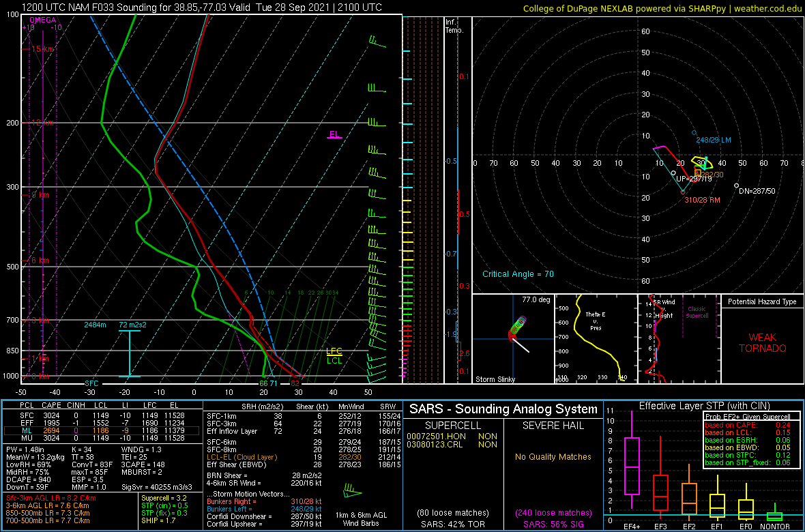Image resolution: width=805 pixels, height=532 pixels.
Task: Click the 72 m2s2 inflow layer label
Action: click(x=132, y=325)
